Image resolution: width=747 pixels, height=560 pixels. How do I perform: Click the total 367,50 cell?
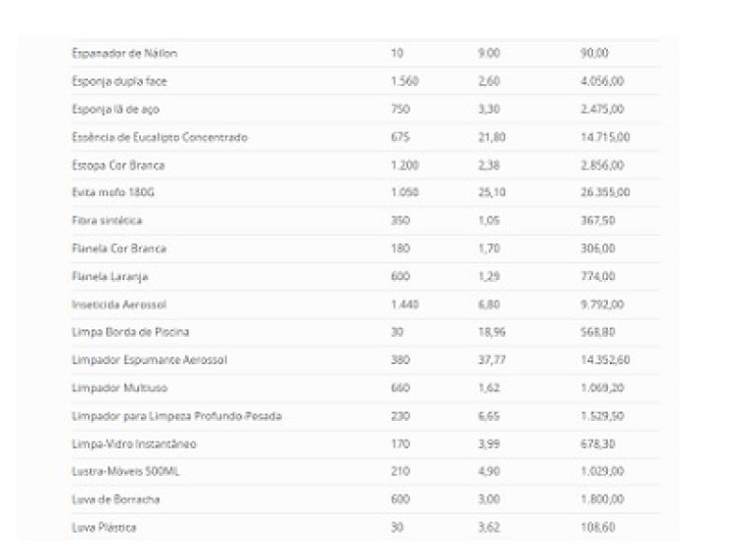click(598, 220)
